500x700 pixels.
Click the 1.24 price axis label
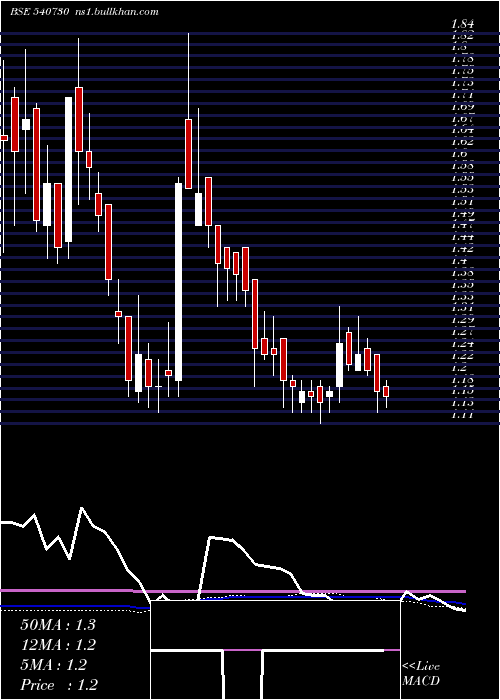462,344
